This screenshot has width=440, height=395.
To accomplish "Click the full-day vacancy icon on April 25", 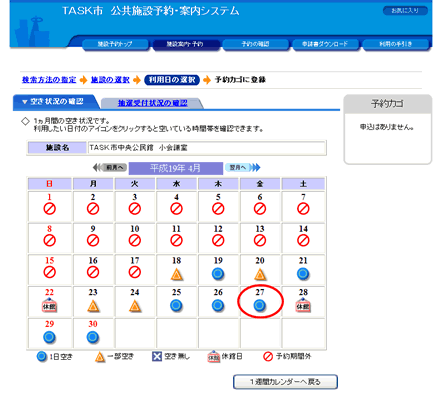I will point(176,305).
